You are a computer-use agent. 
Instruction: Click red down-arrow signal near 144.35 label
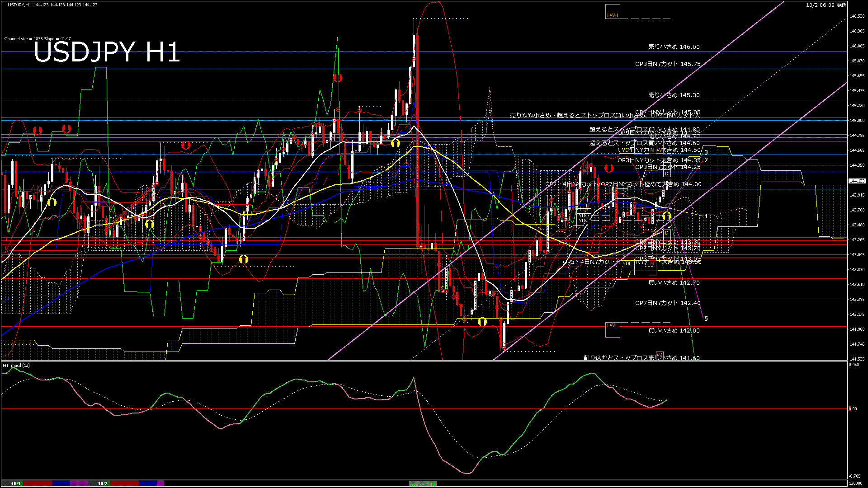pyautogui.click(x=609, y=169)
